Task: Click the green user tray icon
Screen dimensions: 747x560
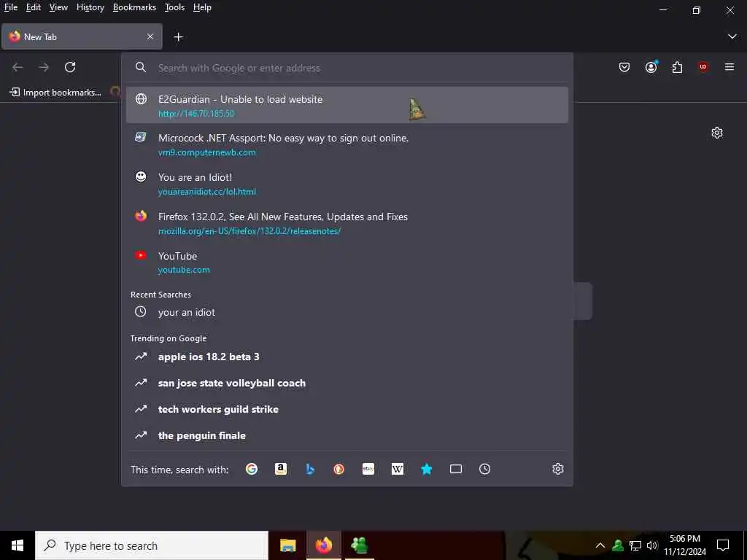Action: coord(618,545)
